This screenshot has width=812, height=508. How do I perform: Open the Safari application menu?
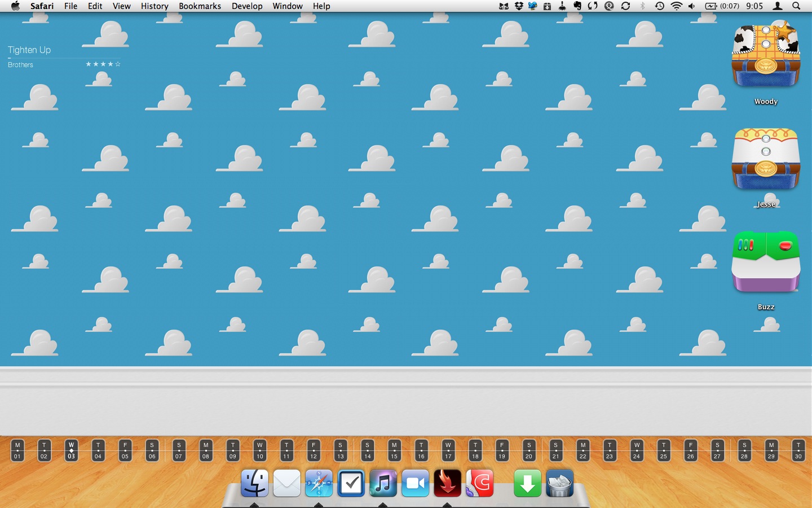pos(42,6)
